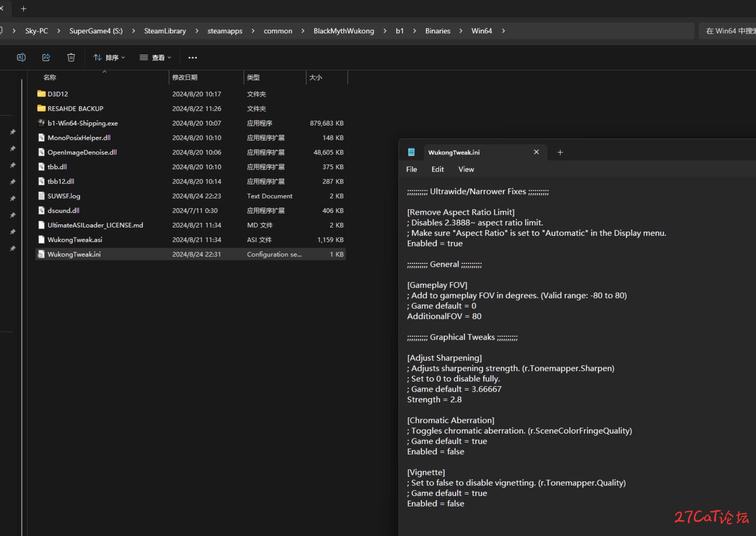The width and height of the screenshot is (756, 536).
Task: Click the Win64 search box
Action: coord(728,31)
